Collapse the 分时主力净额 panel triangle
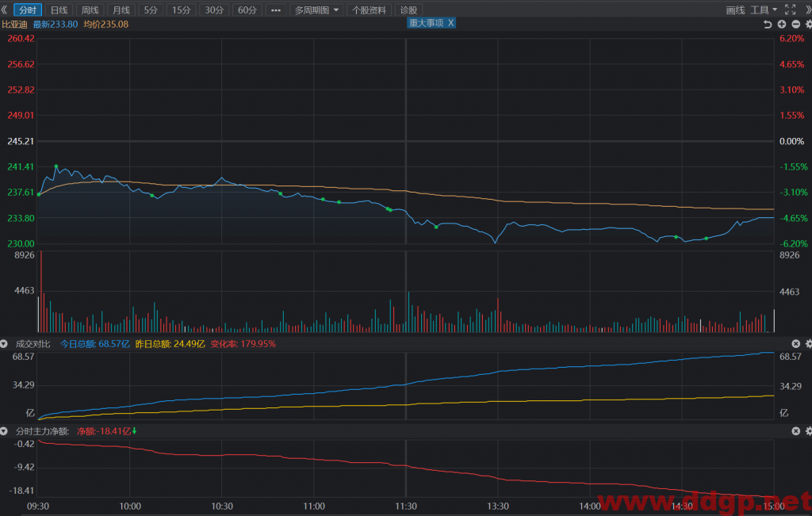Screen dimensions: 812x516 [x=4, y=431]
